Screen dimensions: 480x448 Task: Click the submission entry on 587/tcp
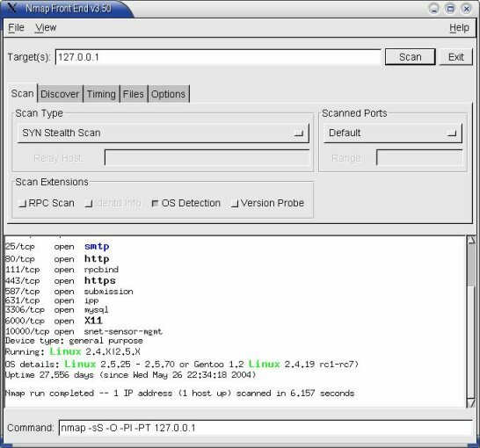coord(109,292)
